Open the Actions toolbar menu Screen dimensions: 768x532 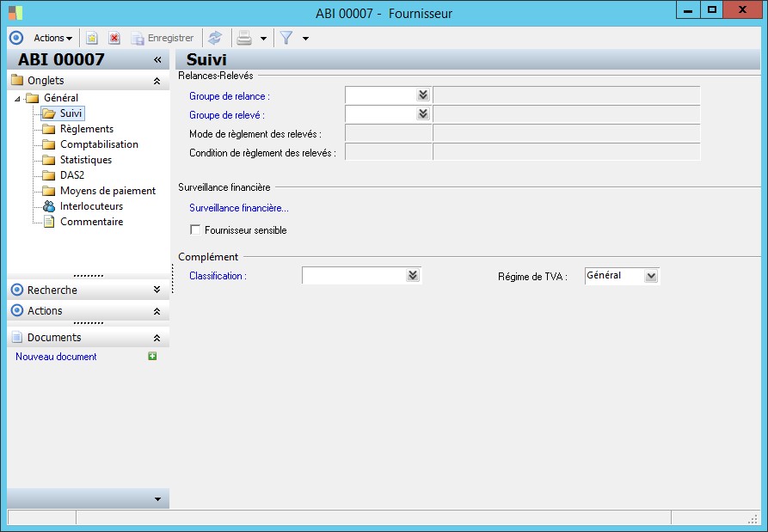[52, 38]
